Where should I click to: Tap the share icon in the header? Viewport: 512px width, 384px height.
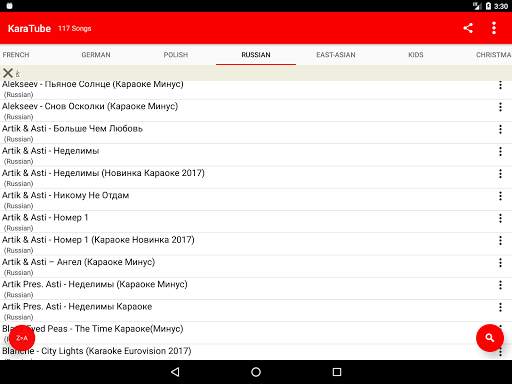468,28
